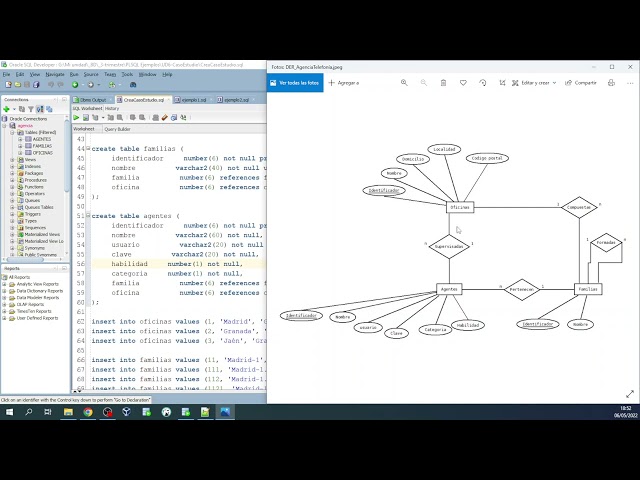
Task: Open the Editar y crear dropdown
Action: point(534,83)
